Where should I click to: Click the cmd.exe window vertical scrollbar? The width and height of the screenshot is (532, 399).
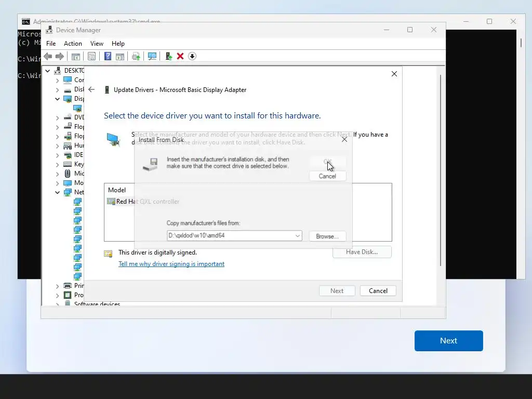click(x=521, y=43)
